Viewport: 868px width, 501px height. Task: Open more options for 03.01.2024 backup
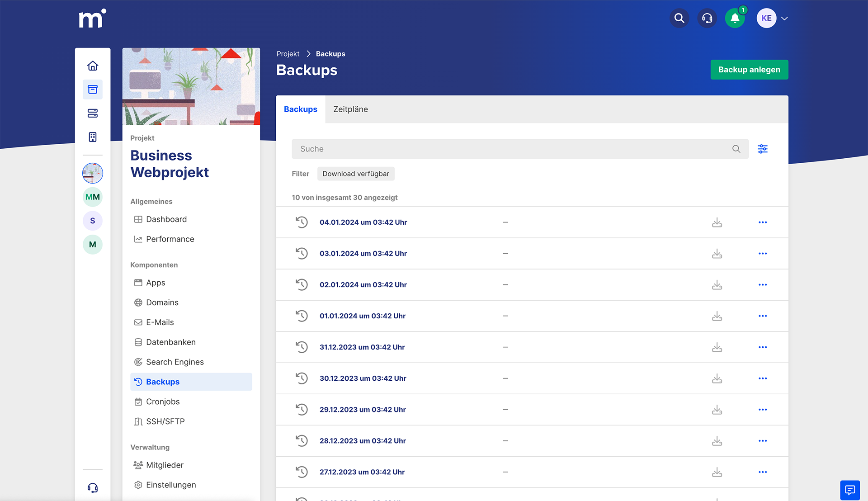pos(763,254)
